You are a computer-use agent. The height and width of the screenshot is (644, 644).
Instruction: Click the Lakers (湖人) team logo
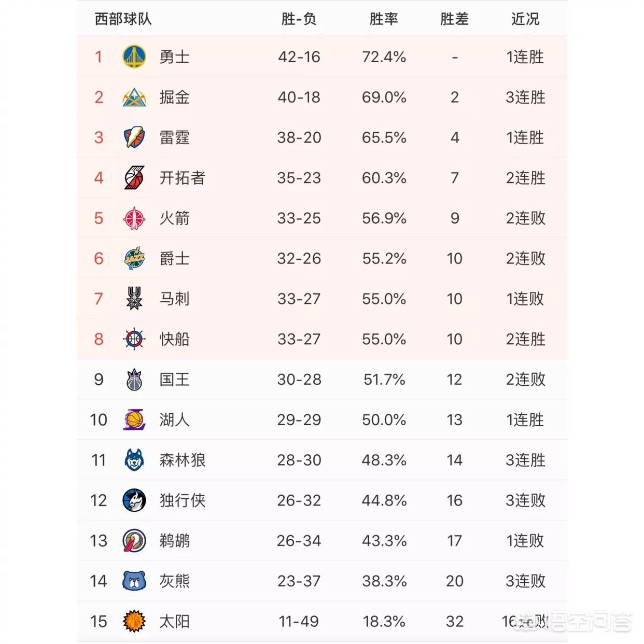click(134, 419)
